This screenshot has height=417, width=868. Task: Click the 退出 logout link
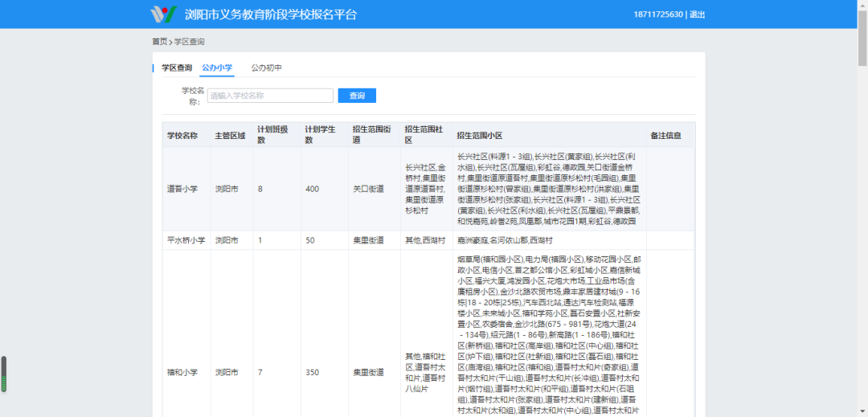tap(698, 15)
